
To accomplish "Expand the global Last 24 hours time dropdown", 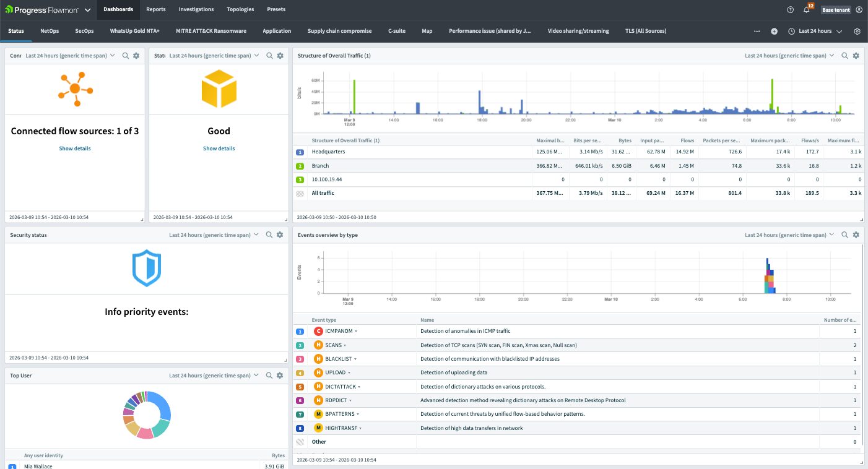I will pos(815,31).
